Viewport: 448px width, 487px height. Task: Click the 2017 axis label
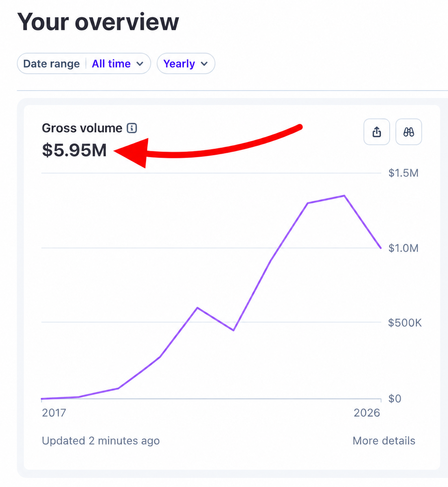click(x=54, y=413)
